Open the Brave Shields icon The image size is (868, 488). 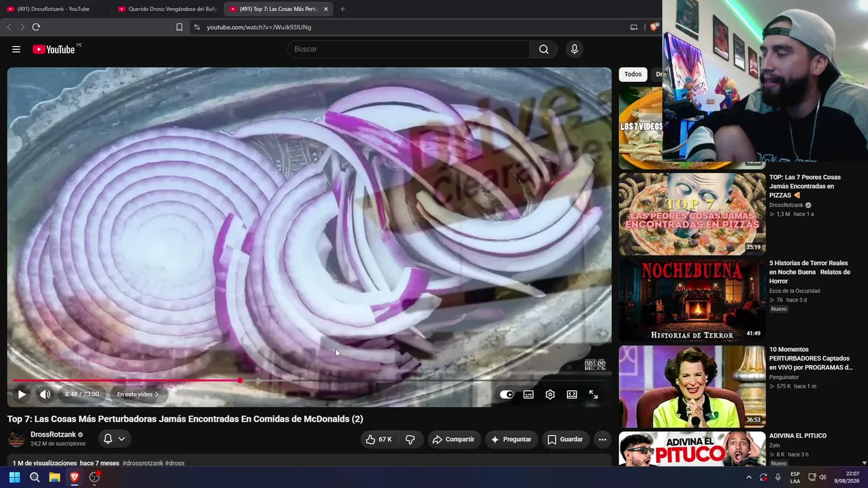click(654, 27)
